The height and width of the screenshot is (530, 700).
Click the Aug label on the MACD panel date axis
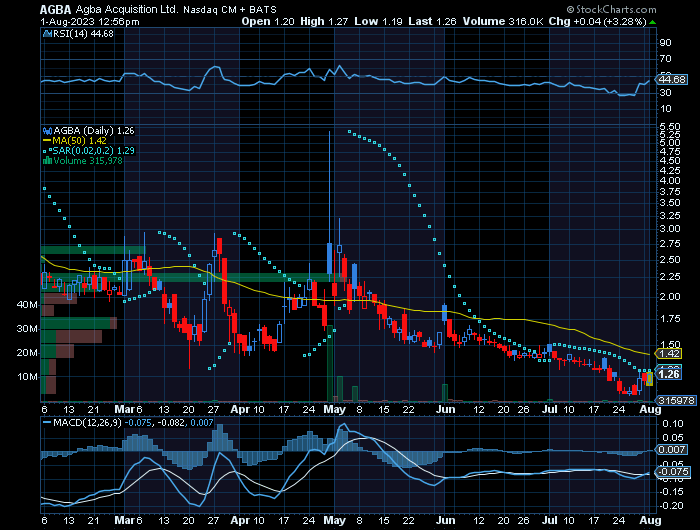click(650, 520)
